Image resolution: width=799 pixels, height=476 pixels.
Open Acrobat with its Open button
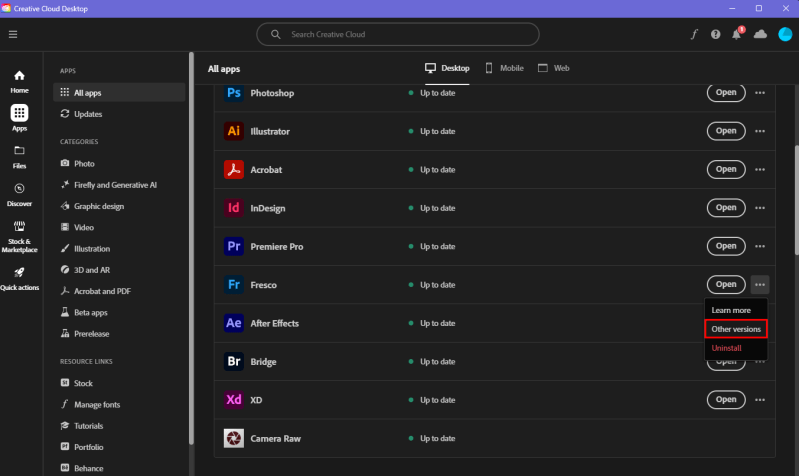(x=726, y=169)
